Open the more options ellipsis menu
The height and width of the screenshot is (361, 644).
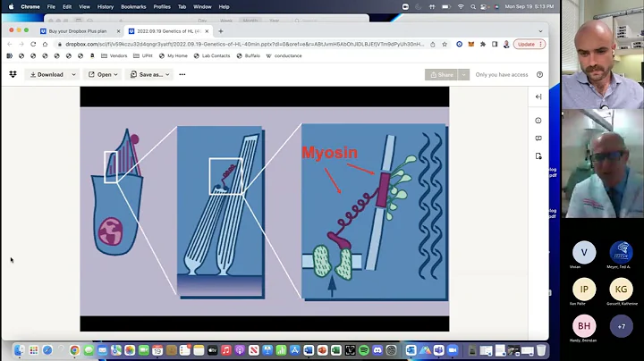tap(182, 74)
